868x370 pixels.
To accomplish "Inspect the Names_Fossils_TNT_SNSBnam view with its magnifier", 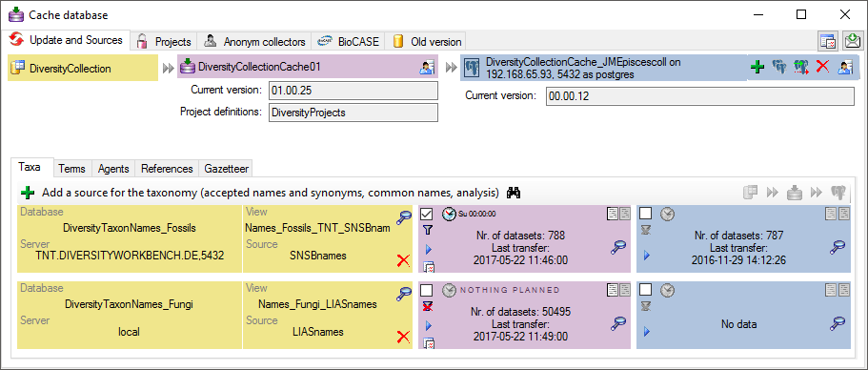I will [x=404, y=217].
